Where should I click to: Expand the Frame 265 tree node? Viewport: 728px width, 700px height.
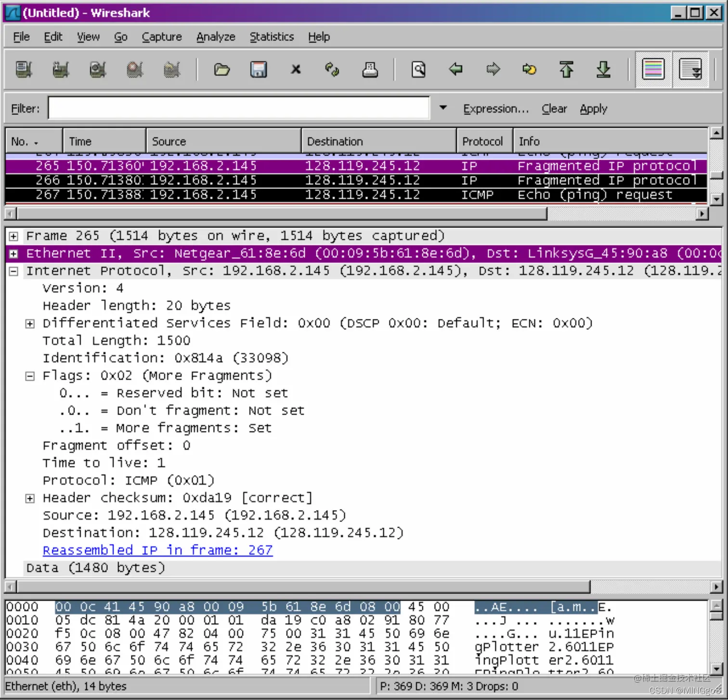pyautogui.click(x=13, y=237)
